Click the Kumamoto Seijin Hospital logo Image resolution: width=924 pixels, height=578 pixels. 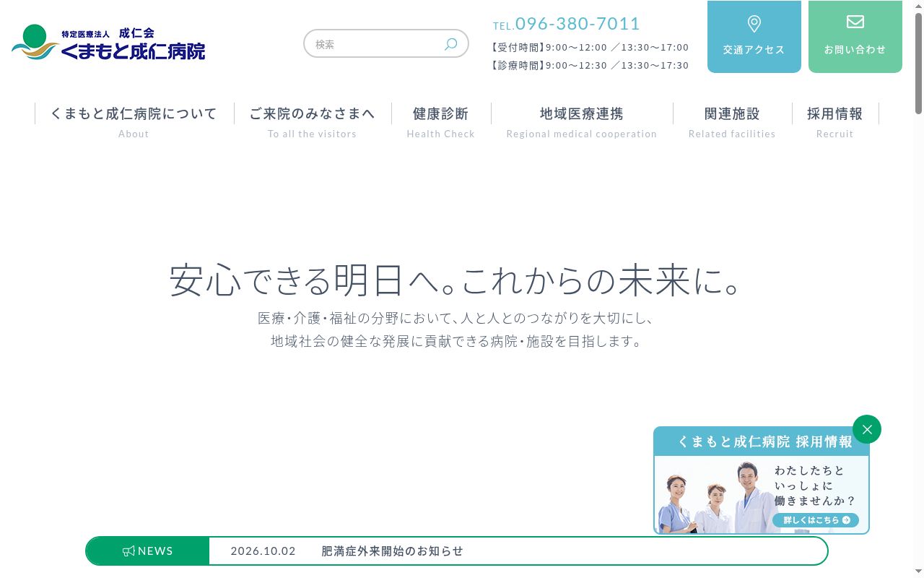[108, 42]
